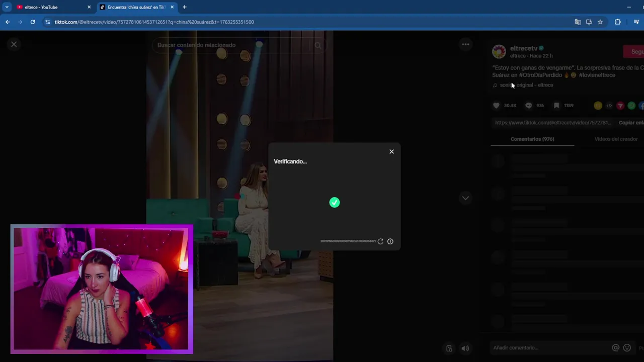Go to next video with down chevron
Screen dimensions: 644x362
coord(465,198)
